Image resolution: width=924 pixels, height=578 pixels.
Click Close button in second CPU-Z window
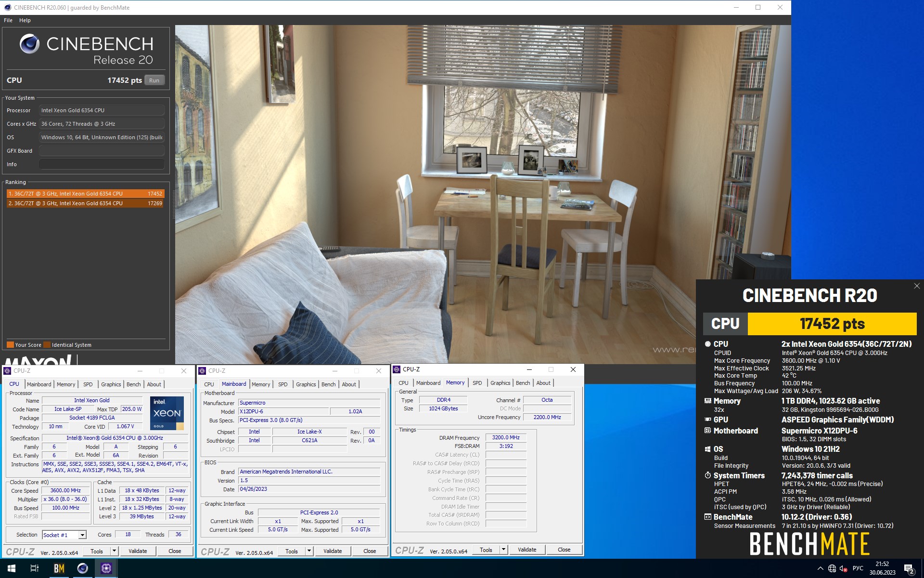(x=370, y=551)
